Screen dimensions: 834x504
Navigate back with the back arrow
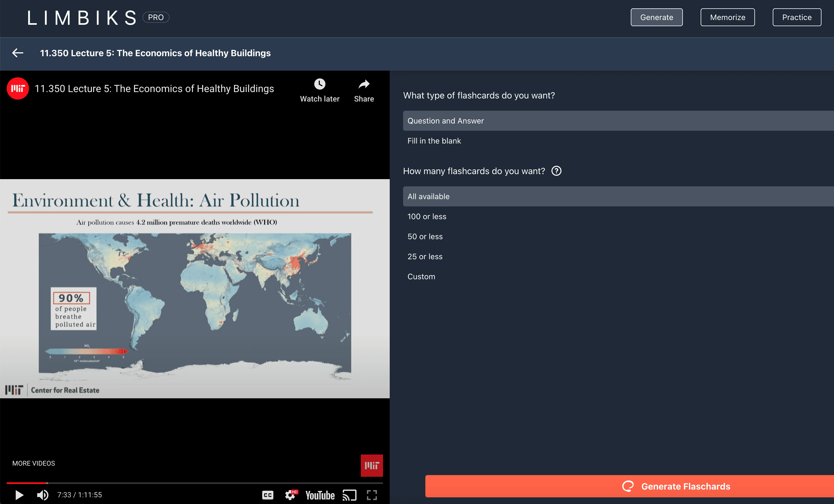[x=17, y=53]
